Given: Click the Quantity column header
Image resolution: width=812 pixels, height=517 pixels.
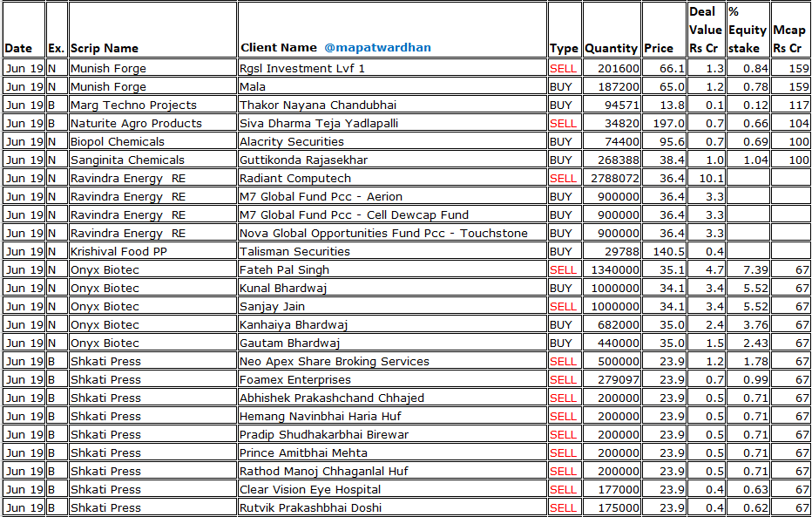Looking at the screenshot, I should (611, 48).
